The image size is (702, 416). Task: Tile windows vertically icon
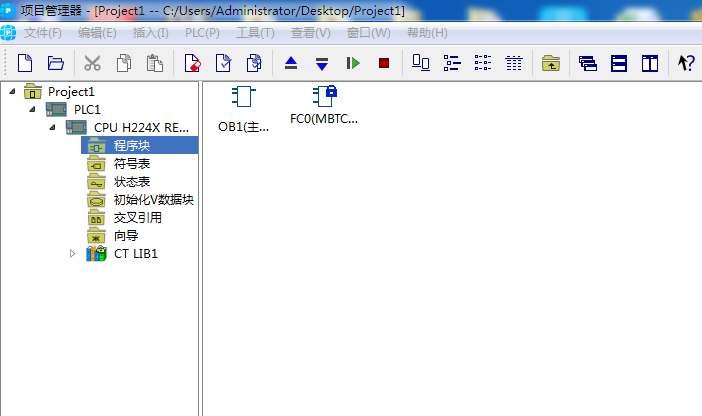(x=650, y=63)
